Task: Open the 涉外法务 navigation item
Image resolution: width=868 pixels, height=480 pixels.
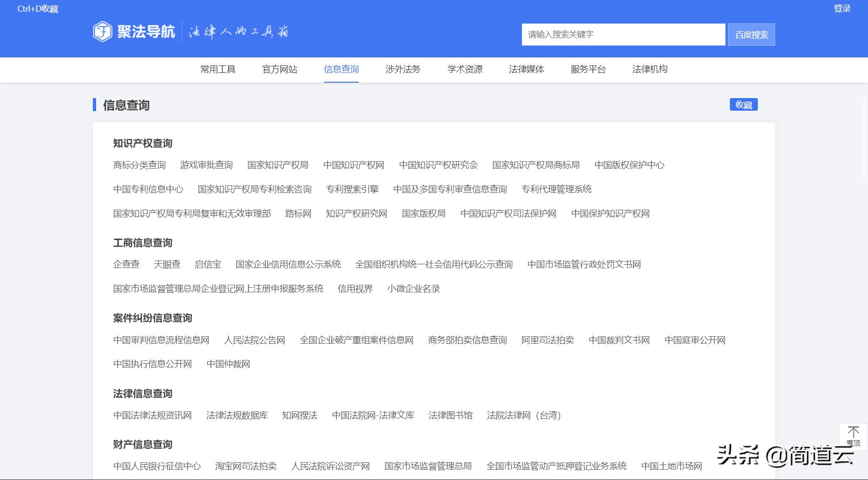Action: (x=403, y=70)
